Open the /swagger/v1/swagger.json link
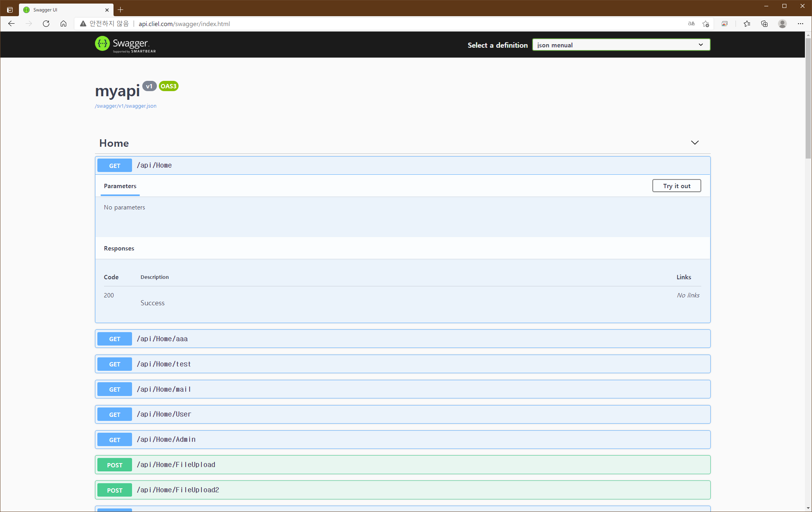This screenshot has width=812, height=512. pos(126,106)
